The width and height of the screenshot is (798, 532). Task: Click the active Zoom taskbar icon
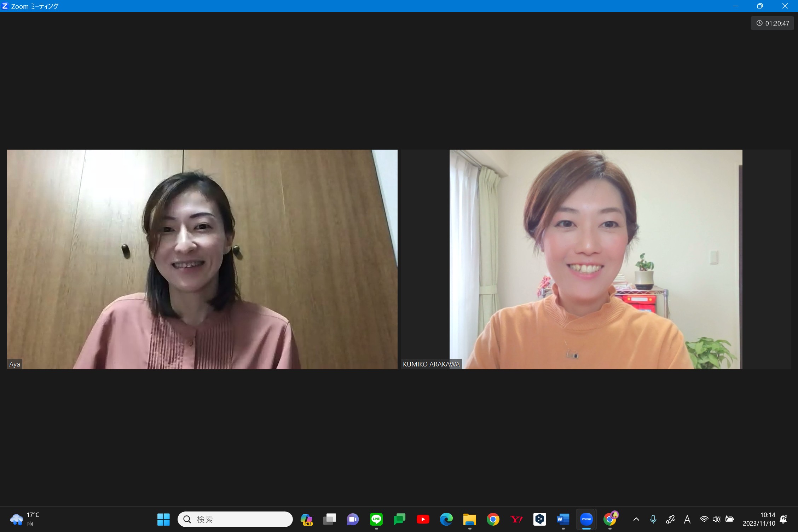(586, 519)
